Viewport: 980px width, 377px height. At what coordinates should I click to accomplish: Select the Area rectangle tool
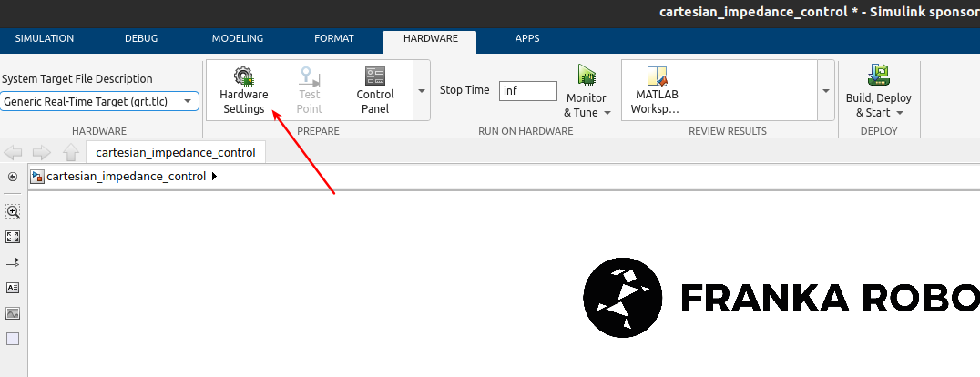[x=13, y=339]
